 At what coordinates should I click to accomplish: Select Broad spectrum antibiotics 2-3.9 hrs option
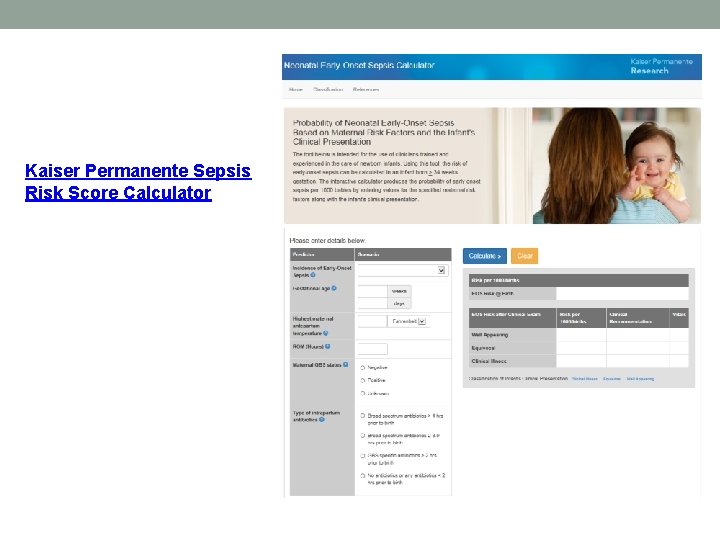coord(363,435)
